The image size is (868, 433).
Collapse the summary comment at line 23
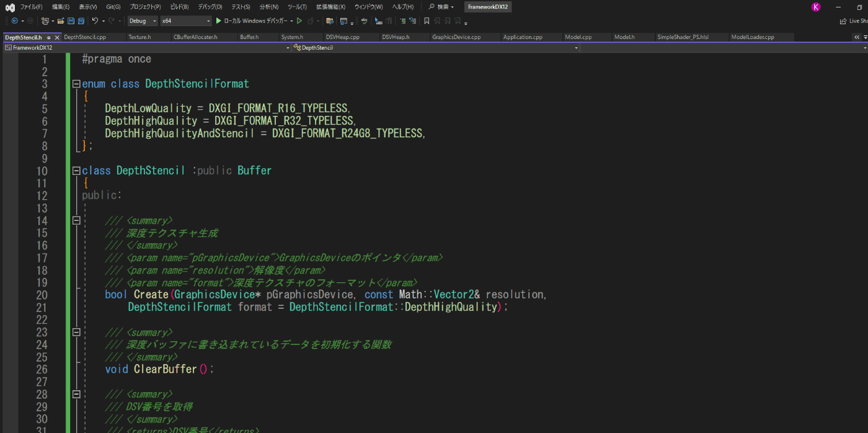76,332
